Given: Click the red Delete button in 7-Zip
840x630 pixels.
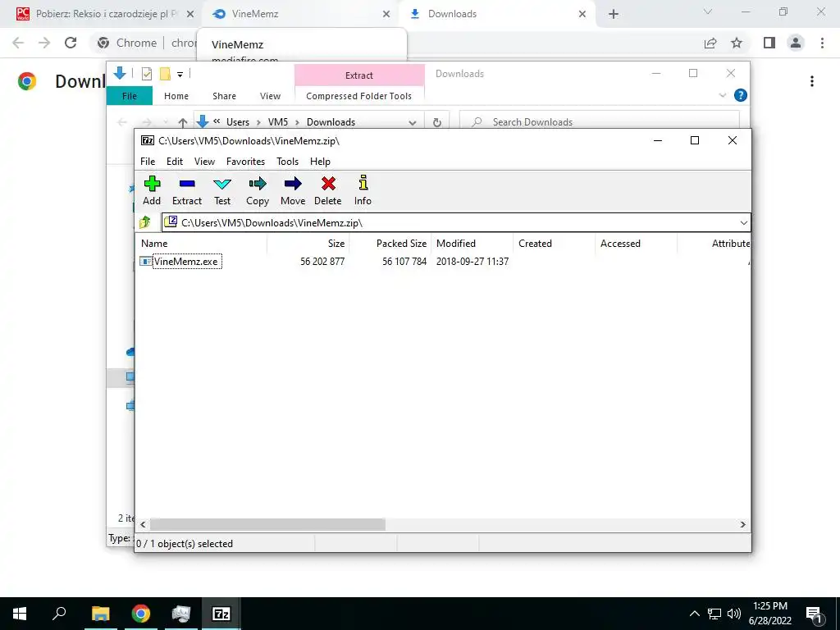Looking at the screenshot, I should [x=328, y=190].
